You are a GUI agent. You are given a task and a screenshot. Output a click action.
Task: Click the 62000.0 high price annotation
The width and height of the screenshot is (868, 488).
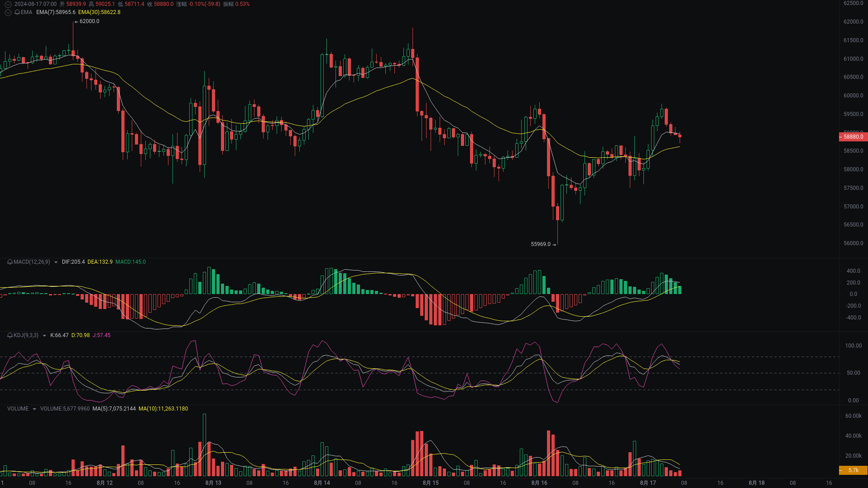click(x=89, y=21)
